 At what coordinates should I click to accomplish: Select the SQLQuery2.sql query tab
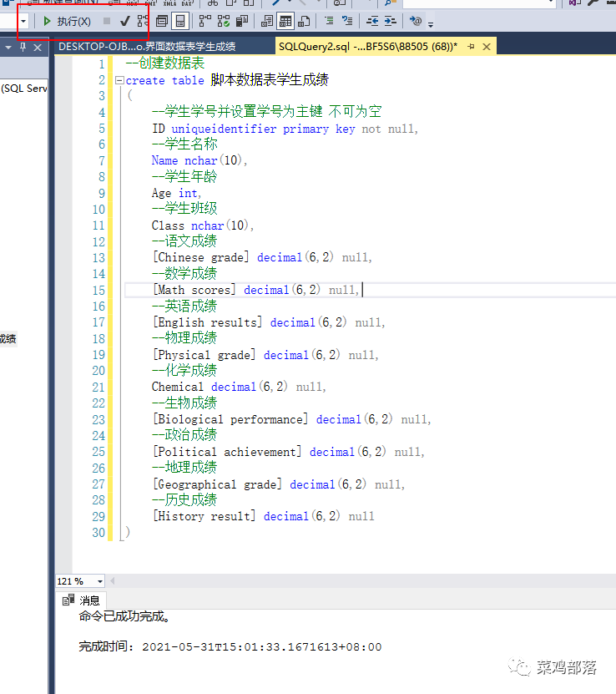(368, 47)
